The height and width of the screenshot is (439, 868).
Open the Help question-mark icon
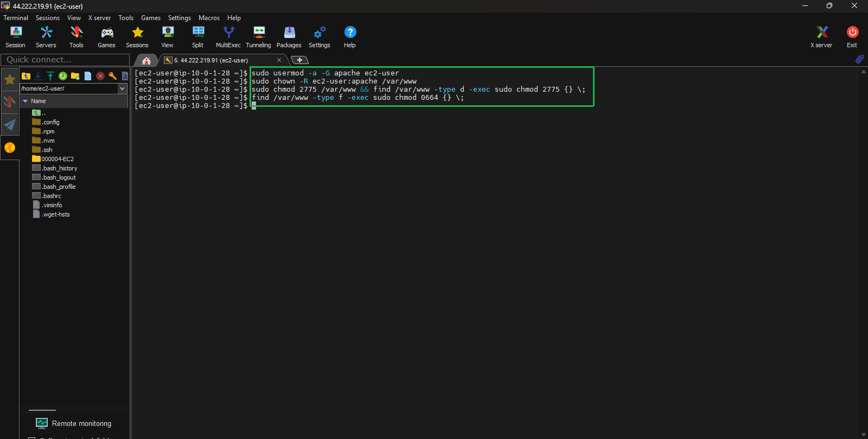pyautogui.click(x=350, y=37)
